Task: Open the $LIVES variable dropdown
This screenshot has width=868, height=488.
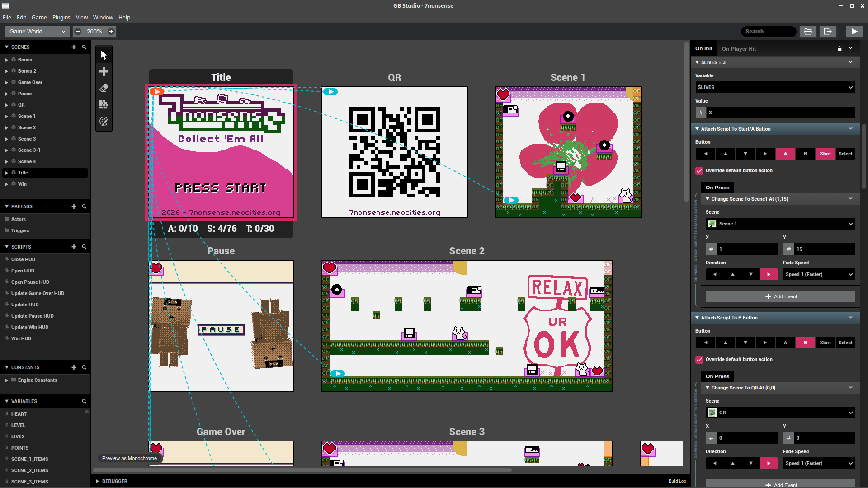Action: 775,87
